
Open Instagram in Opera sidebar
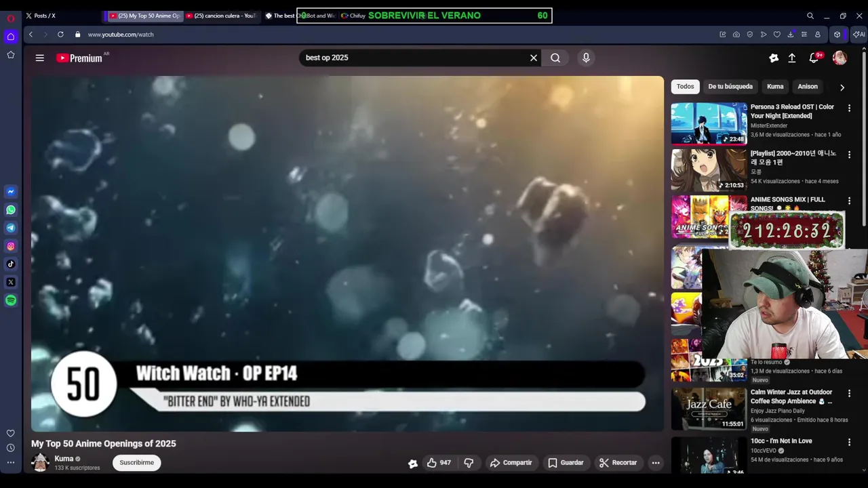[11, 246]
